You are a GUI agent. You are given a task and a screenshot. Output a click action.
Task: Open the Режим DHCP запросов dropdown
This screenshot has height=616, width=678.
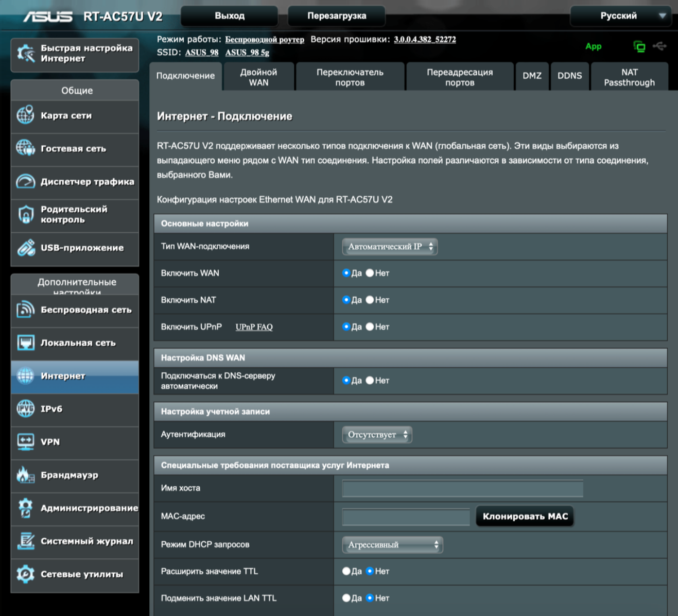click(x=393, y=545)
